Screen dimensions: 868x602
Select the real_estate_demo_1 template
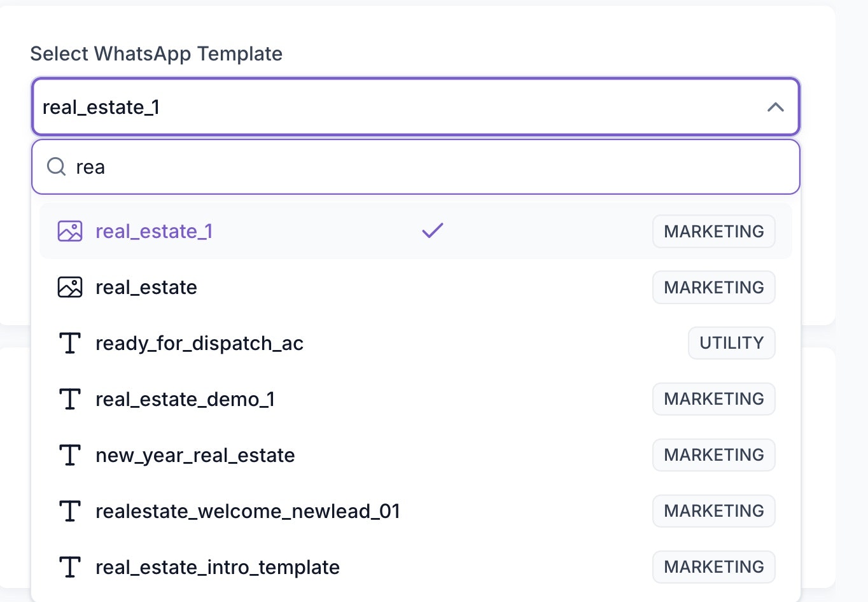click(x=416, y=399)
